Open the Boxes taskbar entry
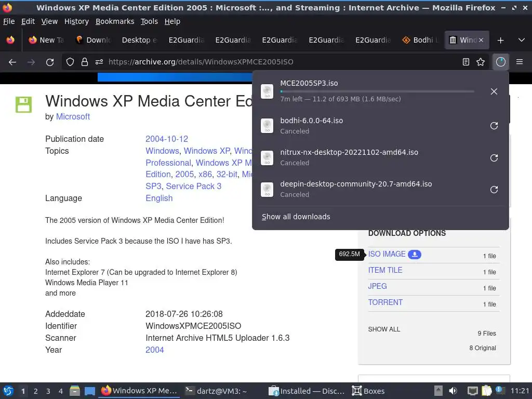 tap(368, 391)
